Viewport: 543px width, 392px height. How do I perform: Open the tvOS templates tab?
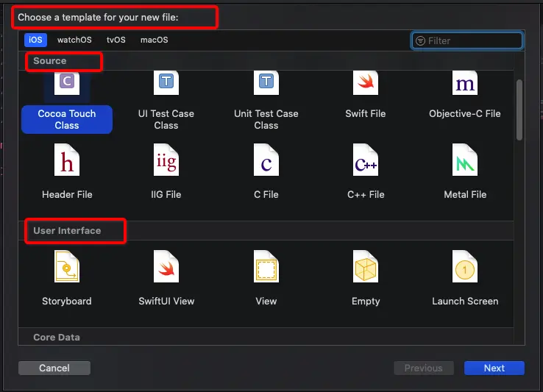[x=116, y=40]
